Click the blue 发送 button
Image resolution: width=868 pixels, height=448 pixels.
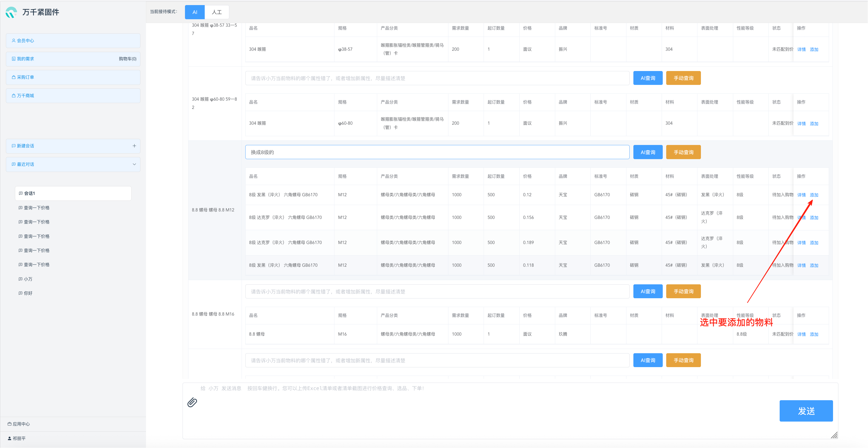(806, 411)
